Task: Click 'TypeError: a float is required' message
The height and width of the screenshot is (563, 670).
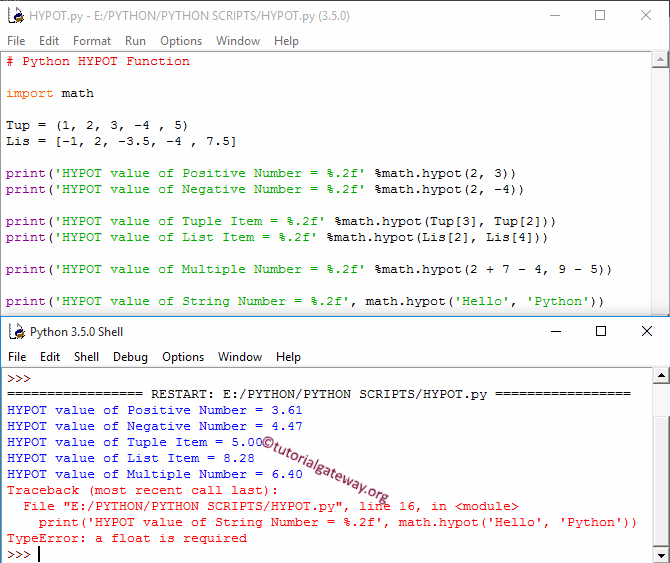Action: [x=127, y=538]
